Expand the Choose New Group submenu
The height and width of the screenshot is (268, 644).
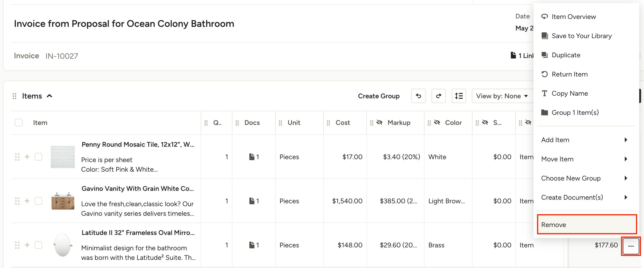[586, 178]
